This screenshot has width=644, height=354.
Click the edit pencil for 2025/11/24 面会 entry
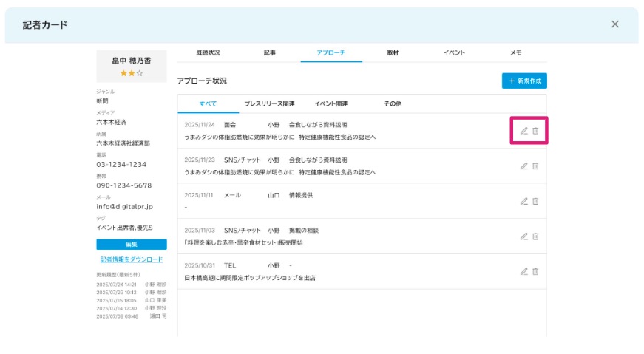coord(523,131)
